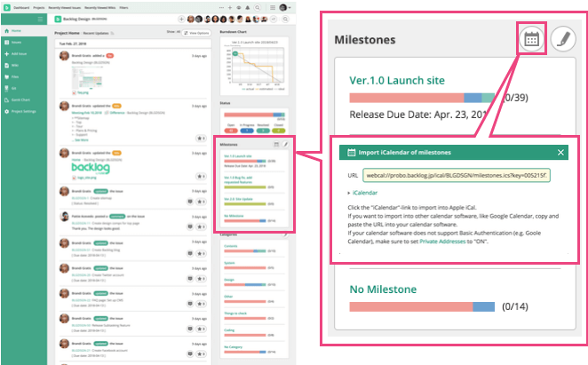
Task: Click the global search icon in the top bar
Action: (x=258, y=7)
